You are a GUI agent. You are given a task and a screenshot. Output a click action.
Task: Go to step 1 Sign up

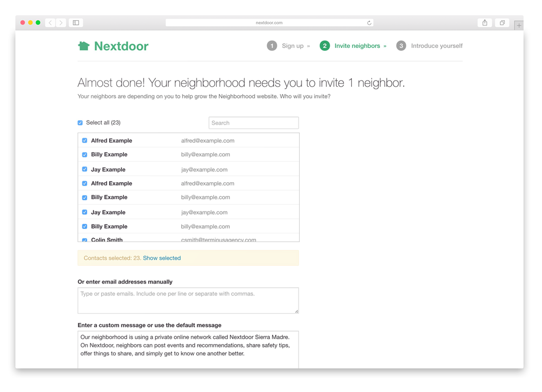[289, 46]
